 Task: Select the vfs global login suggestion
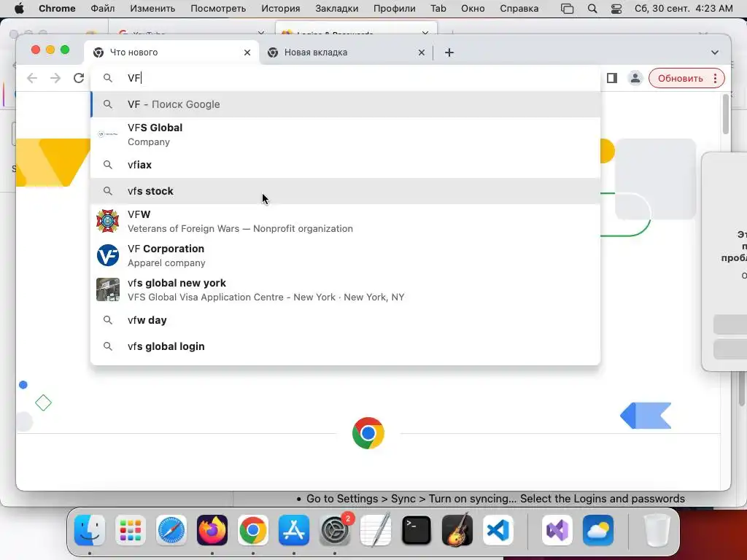345,346
